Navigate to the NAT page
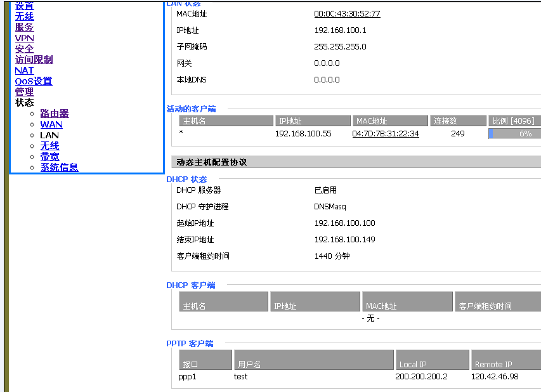Viewport: 541px width, 392px height. click(x=24, y=70)
